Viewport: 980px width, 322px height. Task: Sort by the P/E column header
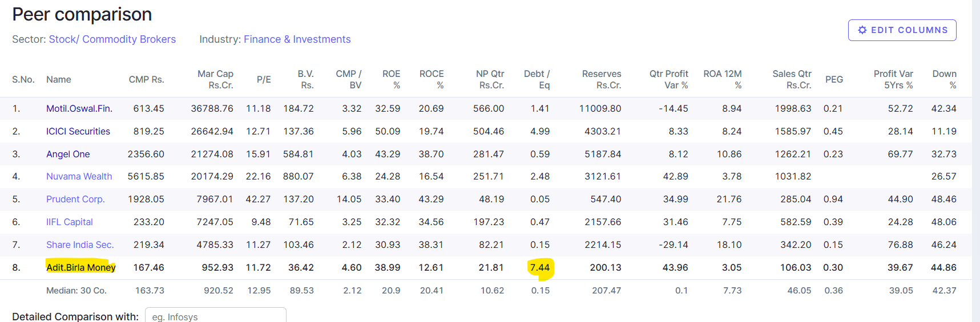click(x=264, y=80)
